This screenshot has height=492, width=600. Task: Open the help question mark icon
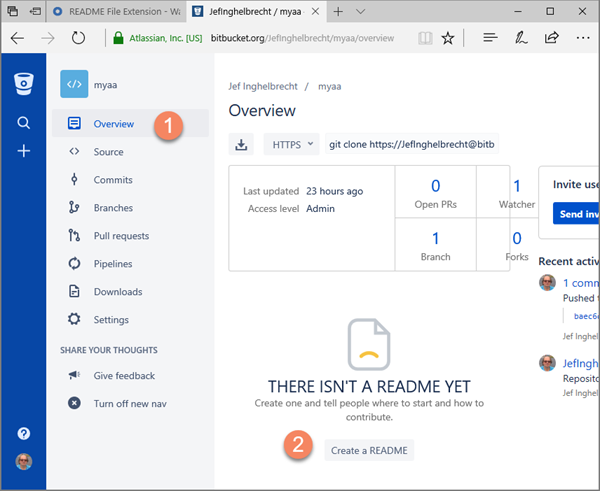24,433
